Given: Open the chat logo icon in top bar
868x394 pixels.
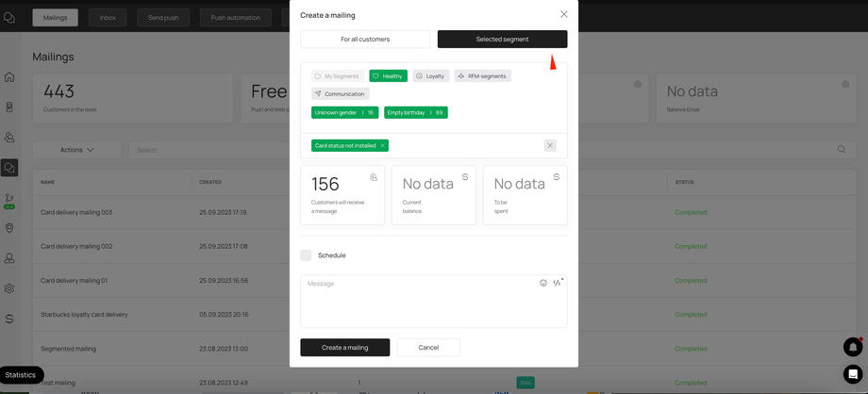Looking at the screenshot, I should [8, 18].
